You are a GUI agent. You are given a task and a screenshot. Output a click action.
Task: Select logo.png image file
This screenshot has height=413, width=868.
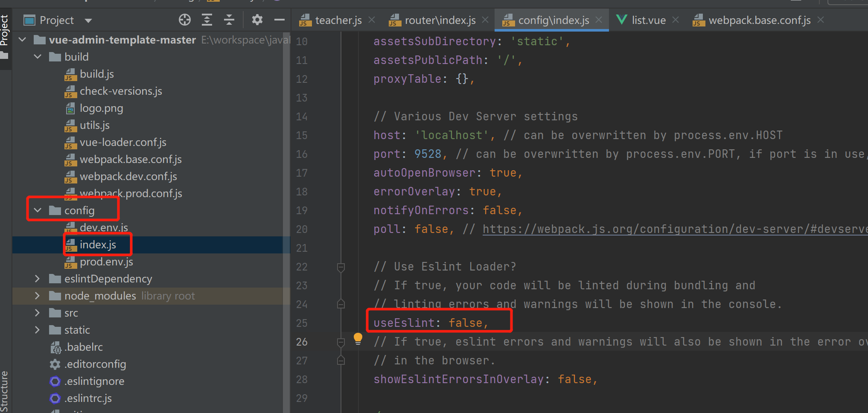pos(101,108)
